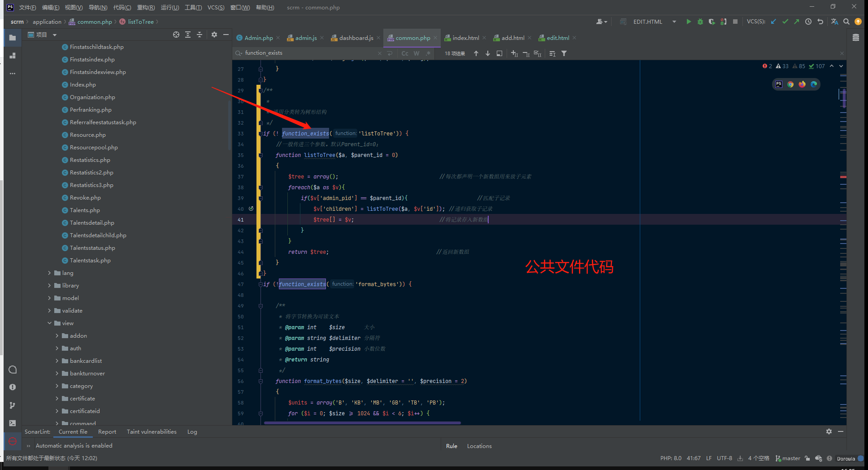Switch to the dashboard.js tab
This screenshot has height=470, width=868.
[x=356, y=38]
